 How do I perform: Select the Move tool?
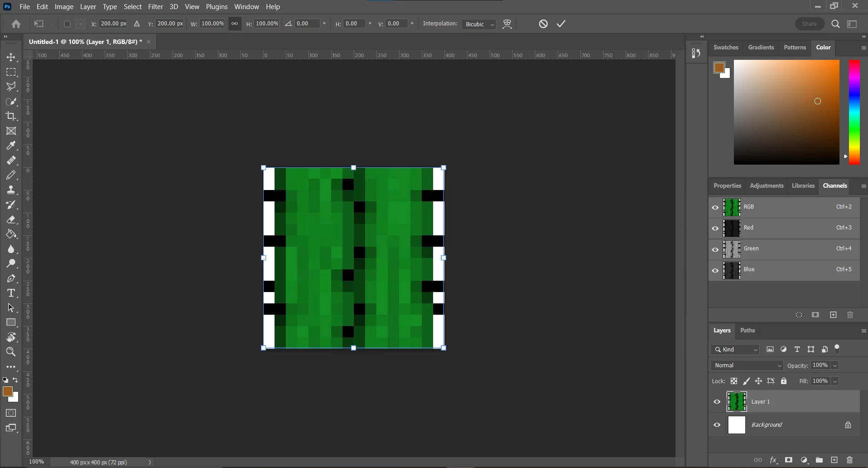11,58
